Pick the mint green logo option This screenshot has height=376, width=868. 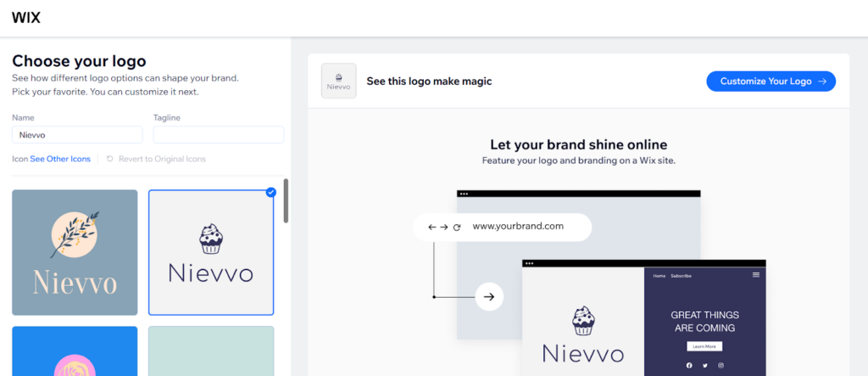point(211,351)
